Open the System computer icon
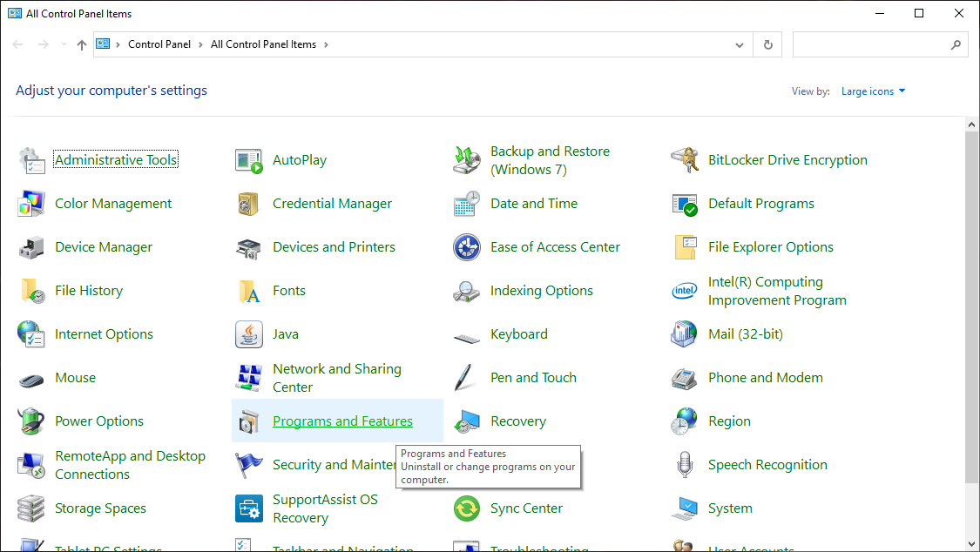980x552 pixels. click(685, 509)
